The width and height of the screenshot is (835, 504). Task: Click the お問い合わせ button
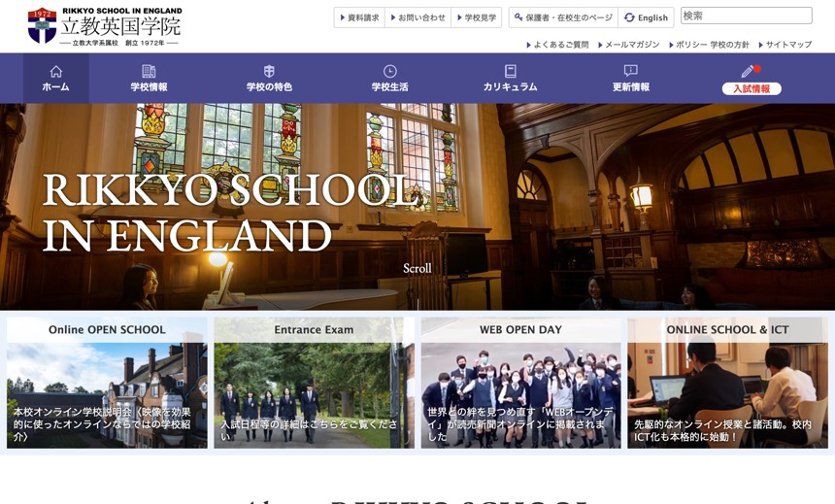[418, 17]
